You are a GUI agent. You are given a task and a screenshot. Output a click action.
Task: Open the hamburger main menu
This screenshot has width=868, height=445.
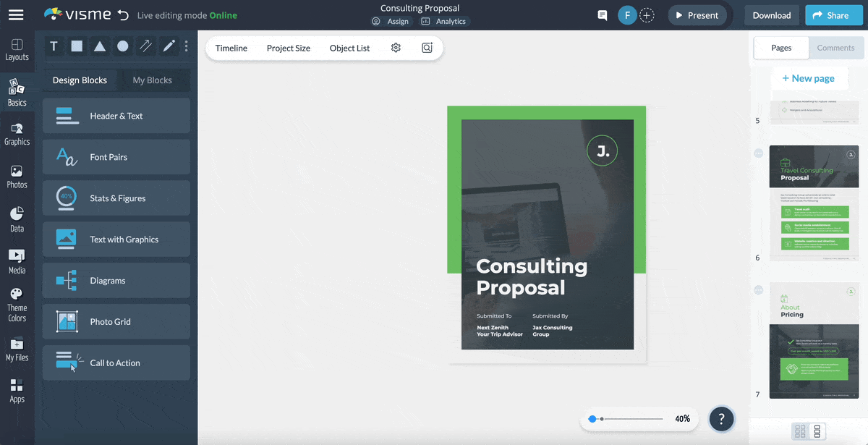tap(16, 15)
